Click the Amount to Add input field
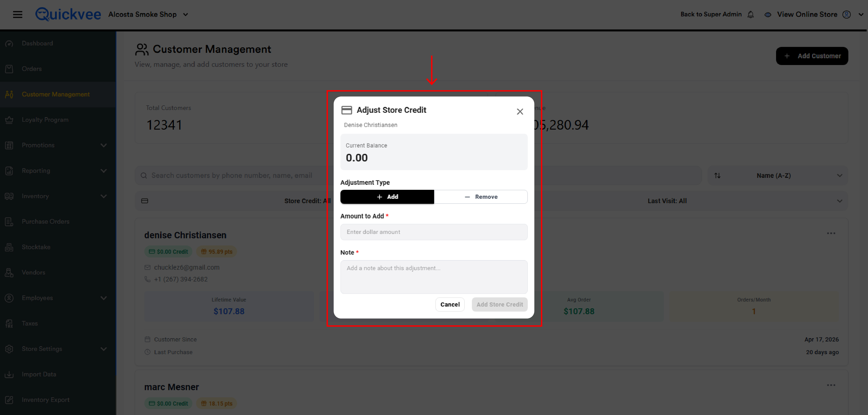Viewport: 868px width, 415px height. [x=434, y=232]
